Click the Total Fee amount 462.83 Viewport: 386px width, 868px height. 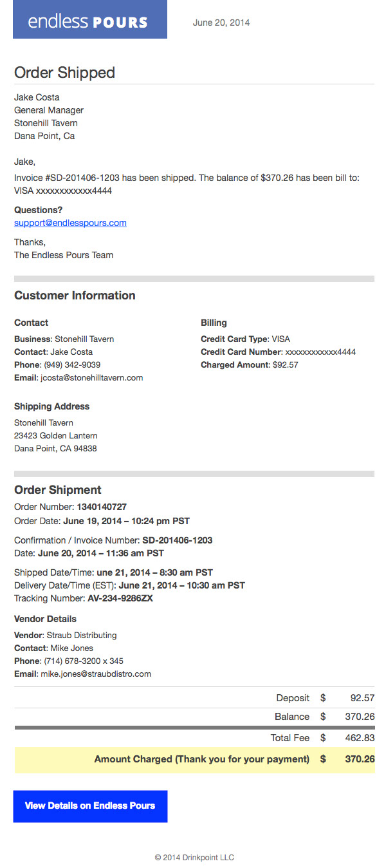pos(360,738)
